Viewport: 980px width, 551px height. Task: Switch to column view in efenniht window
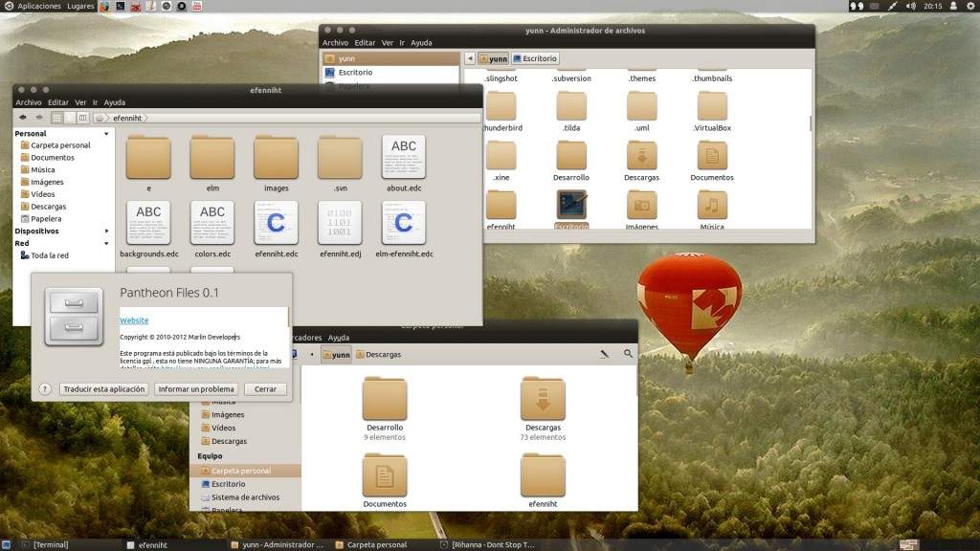coord(83,118)
